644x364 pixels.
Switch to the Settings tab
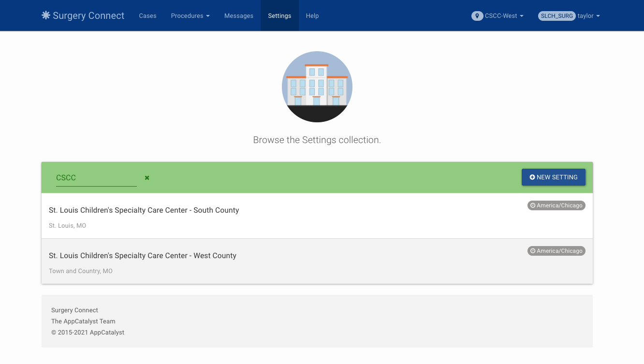pos(279,15)
